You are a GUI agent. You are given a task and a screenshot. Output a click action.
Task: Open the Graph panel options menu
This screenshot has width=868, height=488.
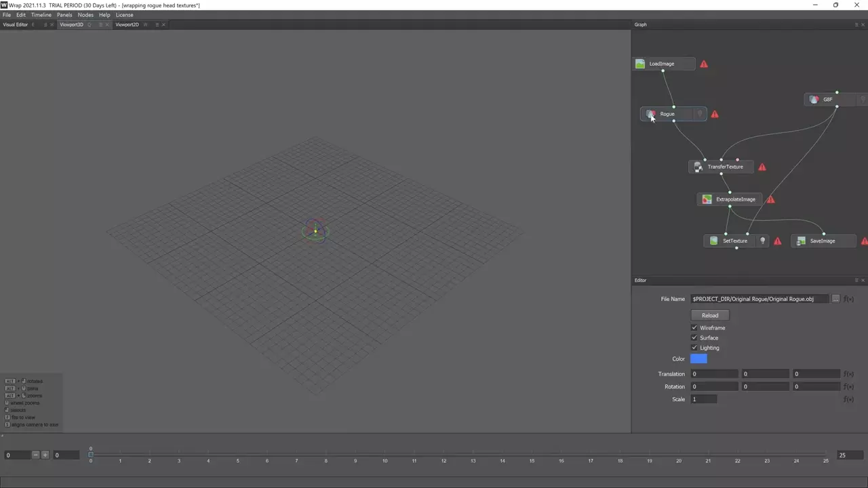(x=856, y=24)
